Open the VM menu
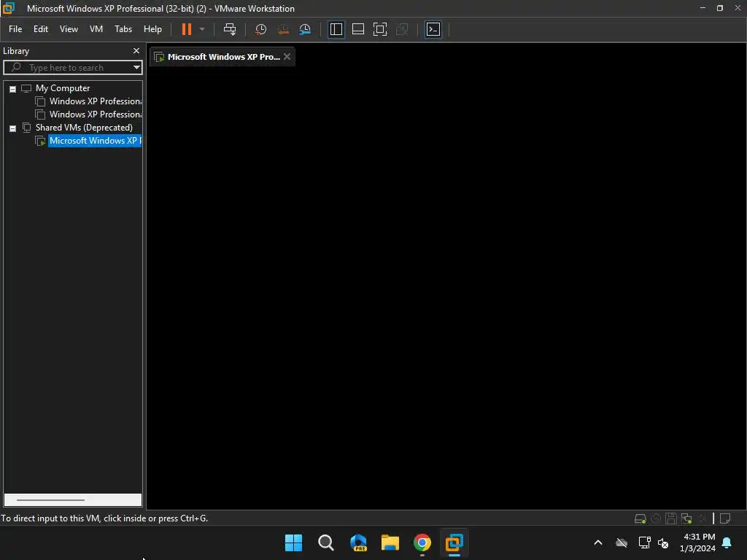Screen dimensions: 747x560 coord(96,29)
